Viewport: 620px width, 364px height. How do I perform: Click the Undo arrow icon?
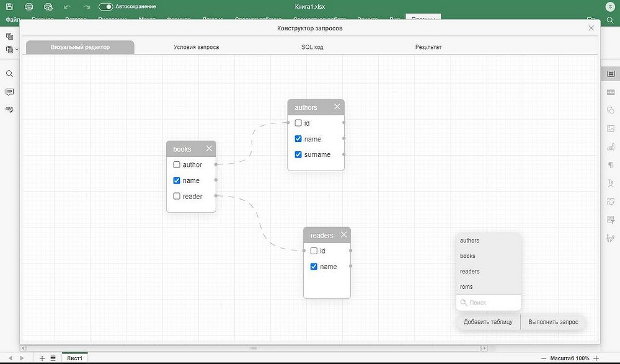(67, 6)
